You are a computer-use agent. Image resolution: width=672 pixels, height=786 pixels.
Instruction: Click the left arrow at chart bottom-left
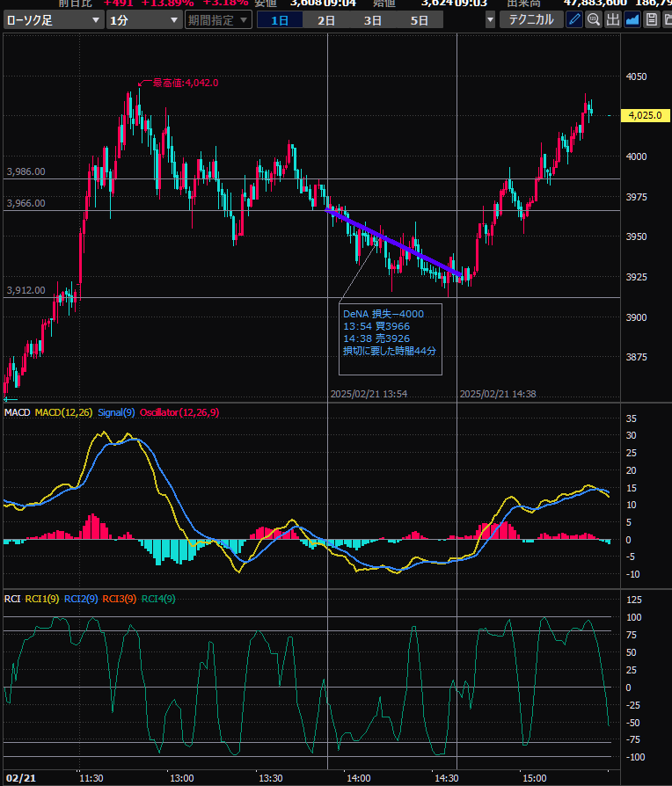[11, 398]
